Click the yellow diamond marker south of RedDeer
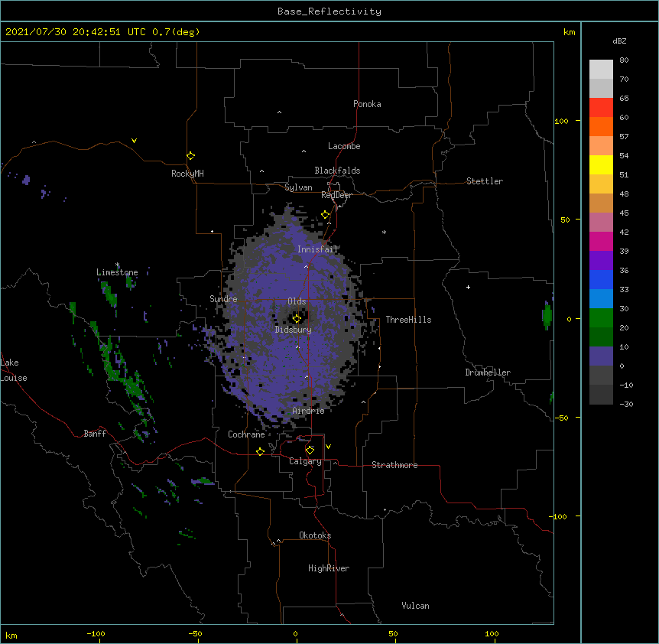The height and width of the screenshot is (644, 659). click(x=326, y=215)
